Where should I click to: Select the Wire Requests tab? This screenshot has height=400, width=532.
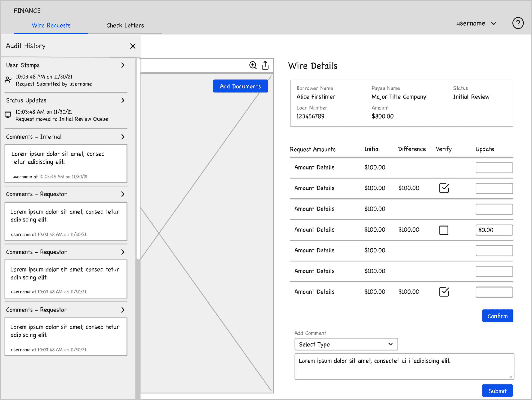click(51, 25)
